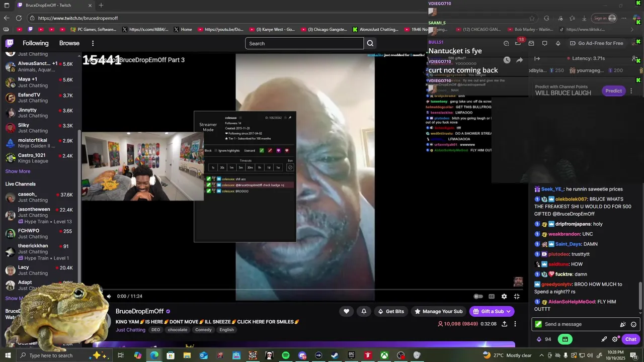Open moderator sword tools icon
Screen dimensions: 644x362
tap(604, 339)
